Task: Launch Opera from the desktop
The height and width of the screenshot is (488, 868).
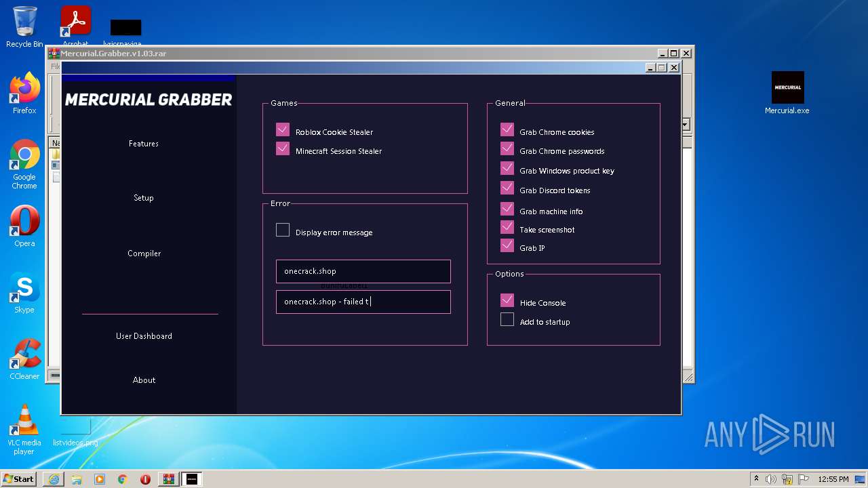Action: pyautogui.click(x=24, y=226)
